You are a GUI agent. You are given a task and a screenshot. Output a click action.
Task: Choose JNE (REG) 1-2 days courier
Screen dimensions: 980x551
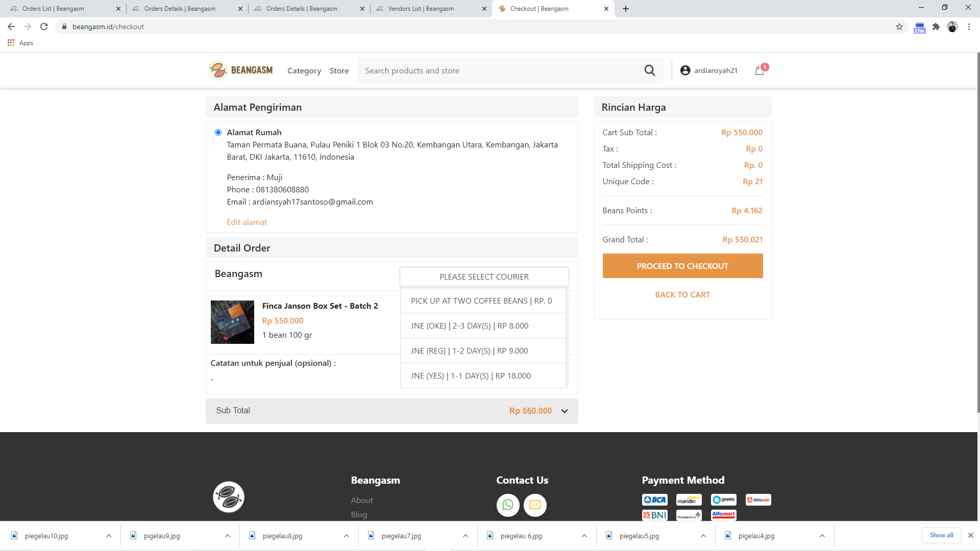tap(483, 350)
